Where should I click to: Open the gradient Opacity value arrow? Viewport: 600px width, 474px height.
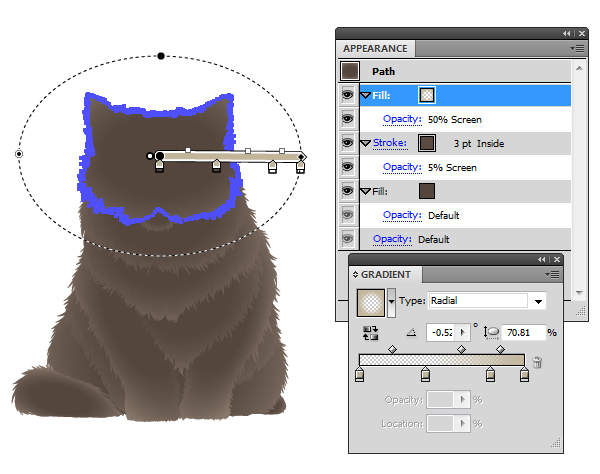pyautogui.click(x=463, y=400)
